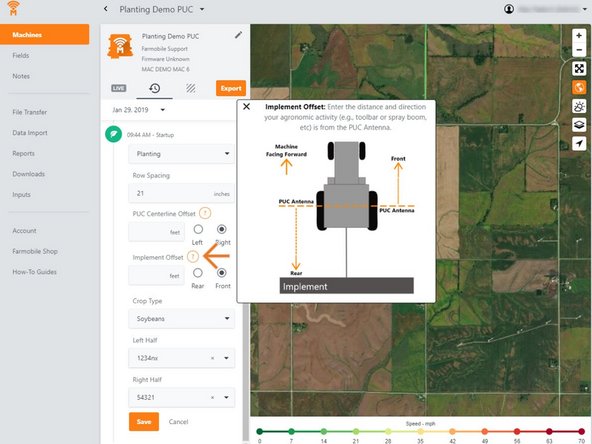Open PUC Centerline Offset help icon
Screen dimensions: 592x444
205,213
